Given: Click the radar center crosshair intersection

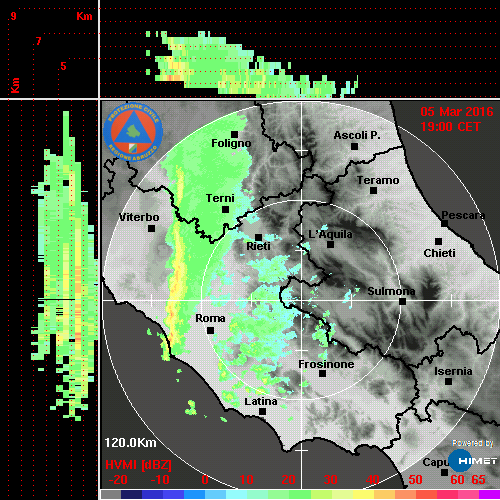Looking at the screenshot, I should pyautogui.click(x=302, y=300).
